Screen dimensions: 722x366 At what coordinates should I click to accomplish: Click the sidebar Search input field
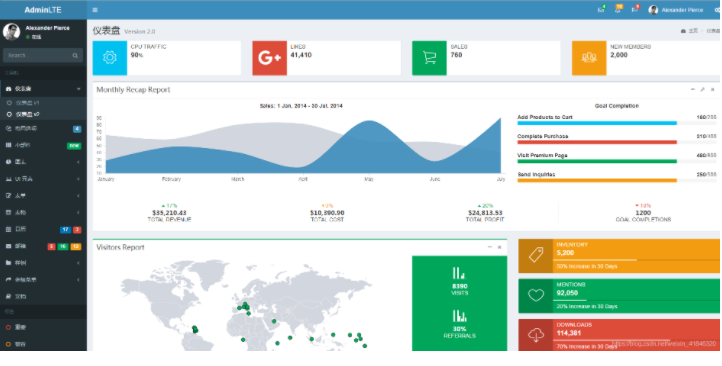[36, 55]
